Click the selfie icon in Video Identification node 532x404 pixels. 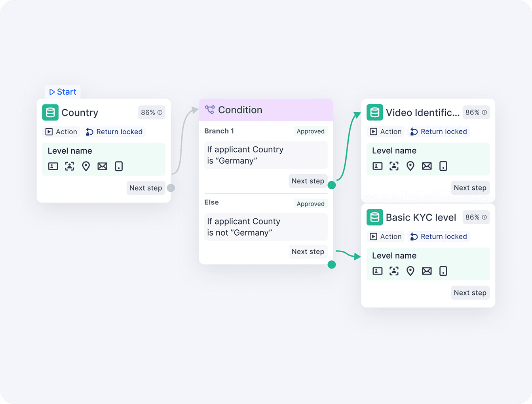tap(394, 166)
